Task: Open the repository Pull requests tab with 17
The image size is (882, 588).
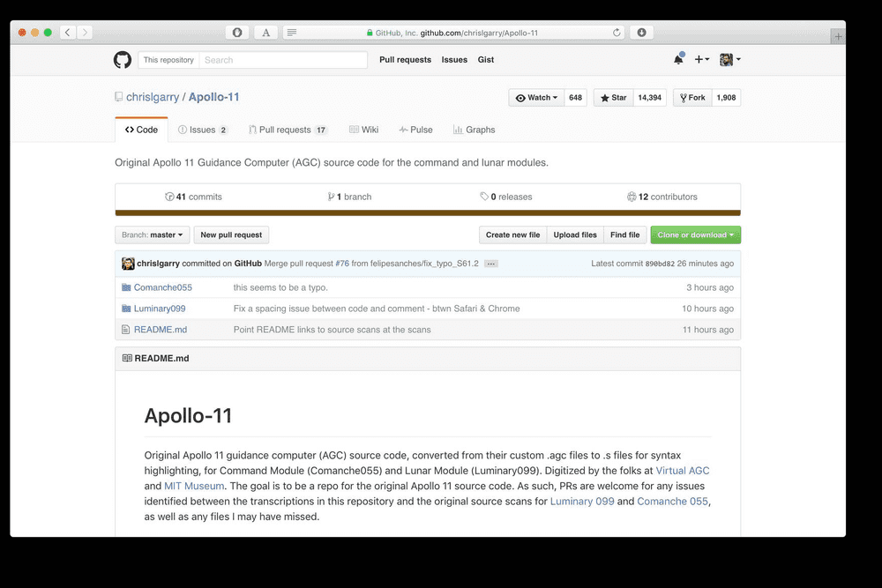Action: coord(288,130)
